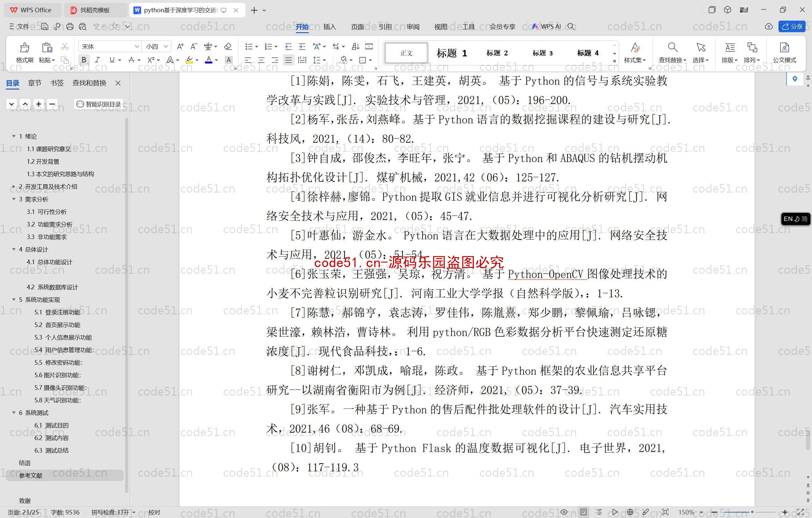Expand the styles gallery more arrow
The width and height of the screenshot is (812, 518).
pos(614,61)
